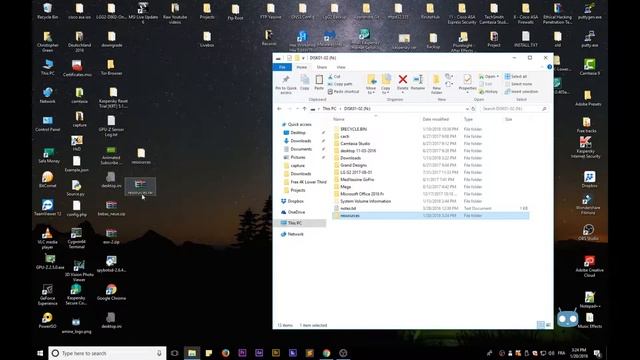
Task: Select Network in Explorer's navigation pane
Action: coord(296,234)
